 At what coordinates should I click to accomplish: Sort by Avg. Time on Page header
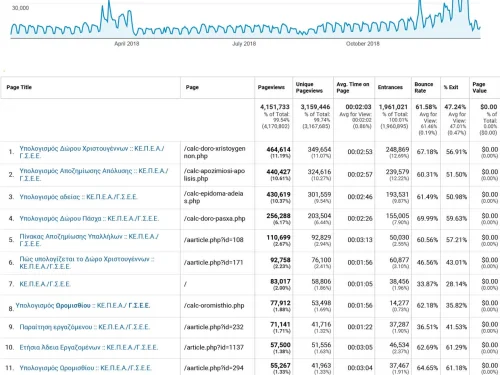point(353,87)
